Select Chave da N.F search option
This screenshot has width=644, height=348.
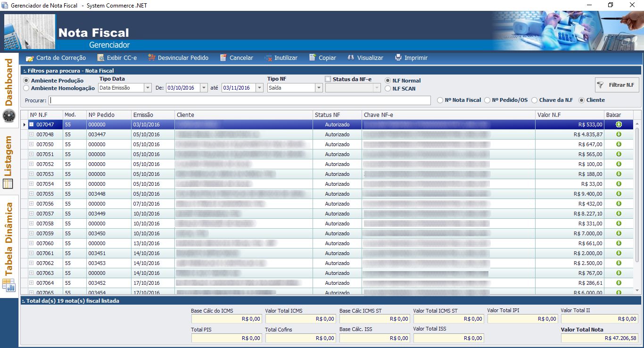pos(534,100)
